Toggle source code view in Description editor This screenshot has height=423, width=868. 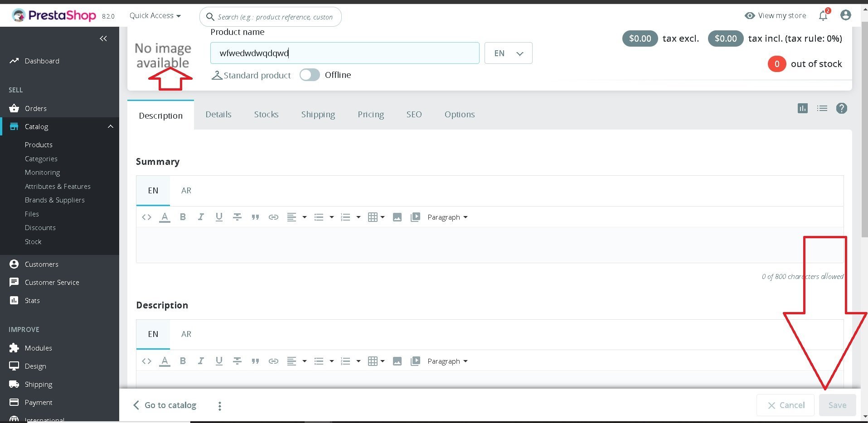click(146, 361)
